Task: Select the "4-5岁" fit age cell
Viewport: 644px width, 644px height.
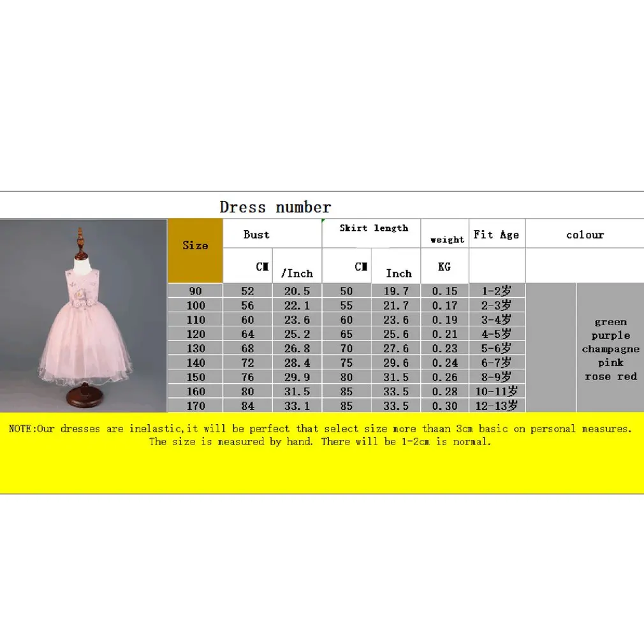Action: pos(496,334)
